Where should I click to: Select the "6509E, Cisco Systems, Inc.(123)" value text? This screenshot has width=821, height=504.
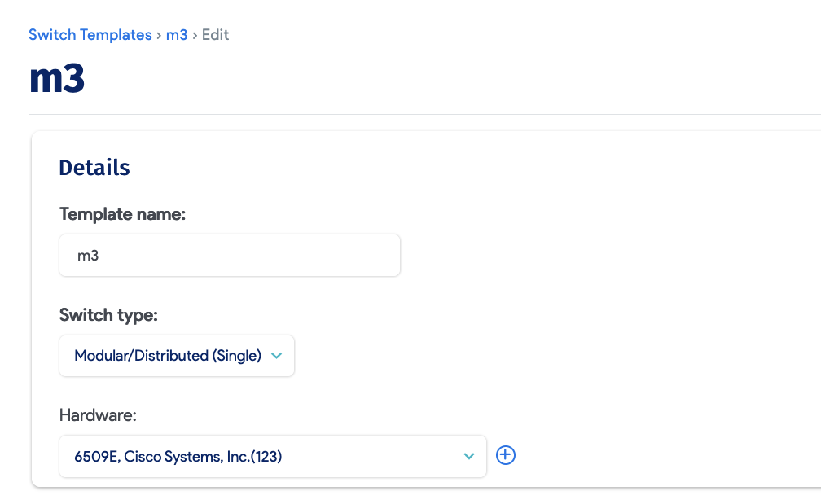pos(178,457)
